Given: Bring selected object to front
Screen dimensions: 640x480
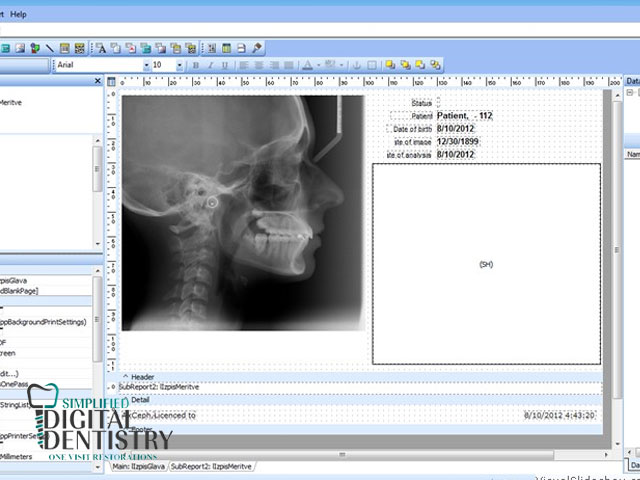Looking at the screenshot, I should click(x=391, y=65).
